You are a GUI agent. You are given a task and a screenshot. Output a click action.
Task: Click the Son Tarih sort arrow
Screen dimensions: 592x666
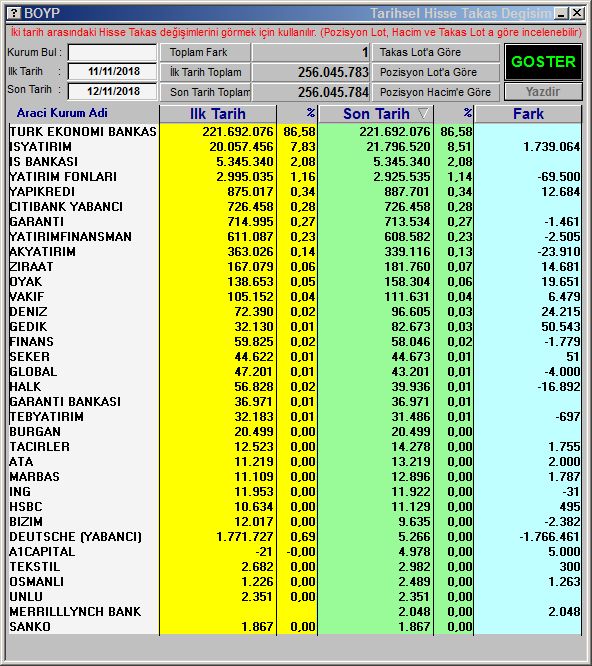pyautogui.click(x=423, y=113)
